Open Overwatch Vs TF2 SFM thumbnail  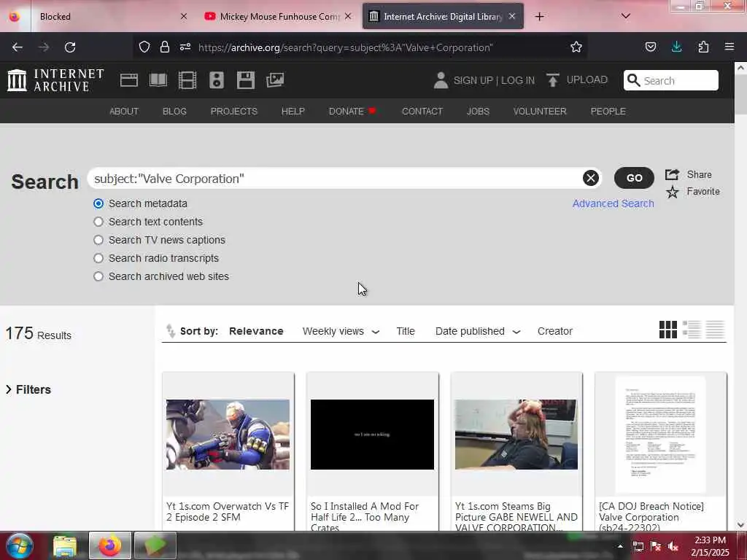228,435
